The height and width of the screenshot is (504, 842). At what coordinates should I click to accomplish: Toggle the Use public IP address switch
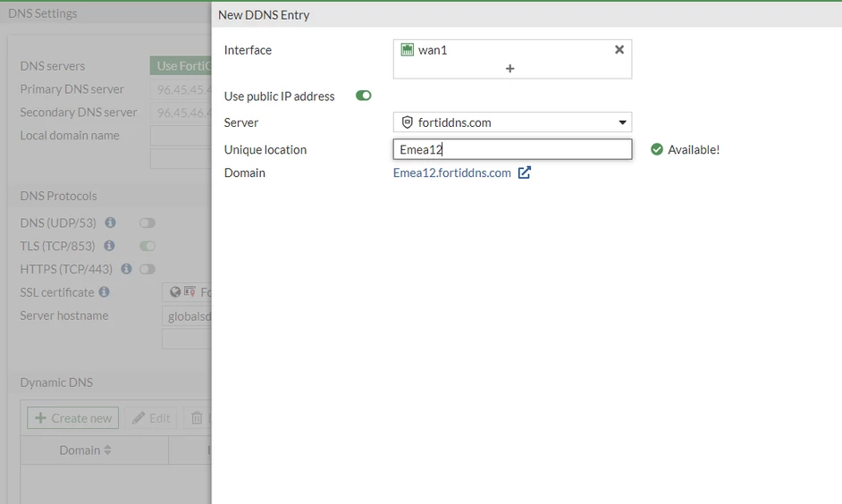tap(364, 96)
